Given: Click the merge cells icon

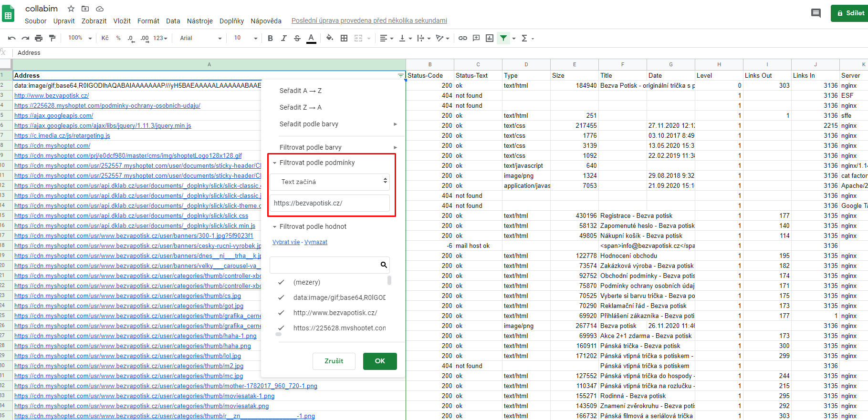Looking at the screenshot, I should point(358,38).
